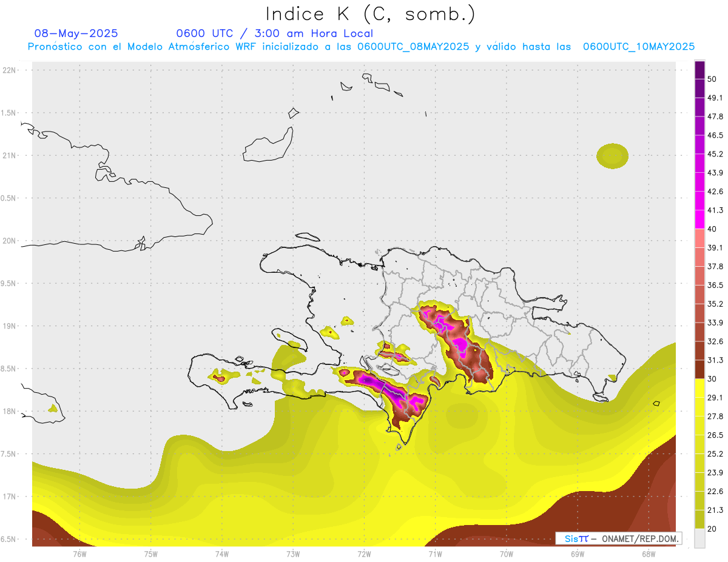Click '0600UTC_08MAY2025' initialization time in subtitle
The image size is (728, 562).
413,47
